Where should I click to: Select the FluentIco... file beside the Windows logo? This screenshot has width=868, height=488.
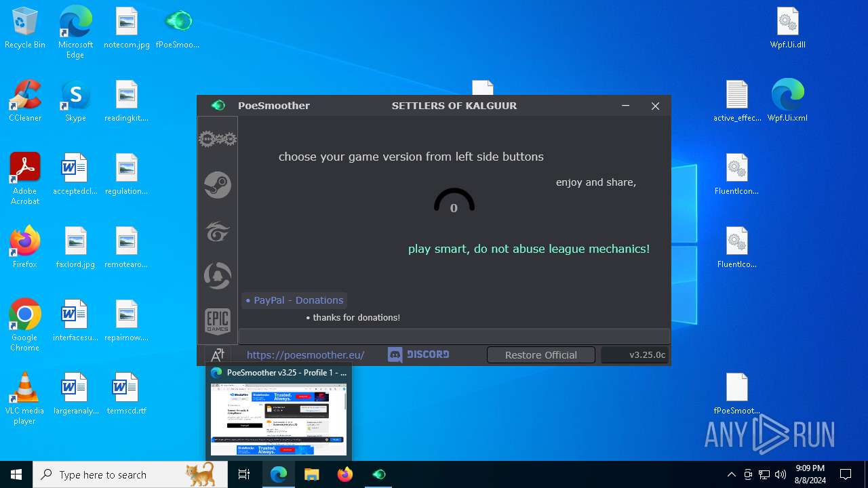point(737,248)
